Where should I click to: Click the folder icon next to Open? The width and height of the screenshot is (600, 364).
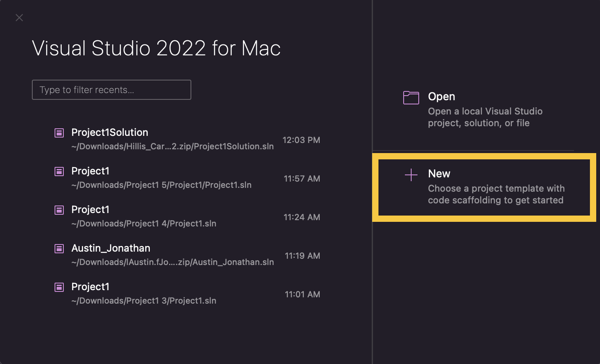(x=411, y=98)
